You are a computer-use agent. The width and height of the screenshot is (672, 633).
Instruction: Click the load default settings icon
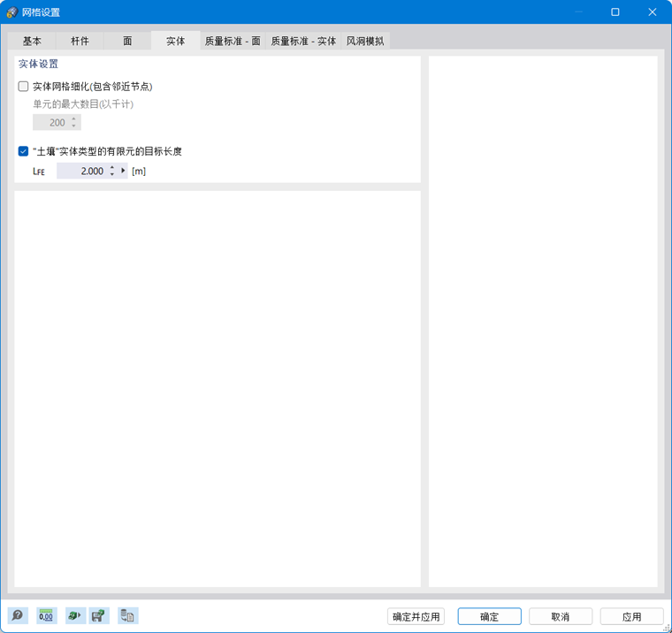pos(74,616)
